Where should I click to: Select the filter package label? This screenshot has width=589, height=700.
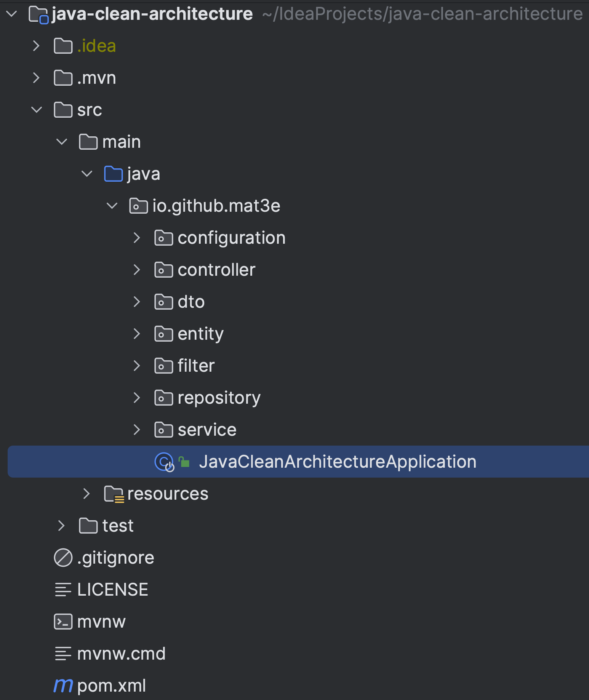[x=196, y=366]
